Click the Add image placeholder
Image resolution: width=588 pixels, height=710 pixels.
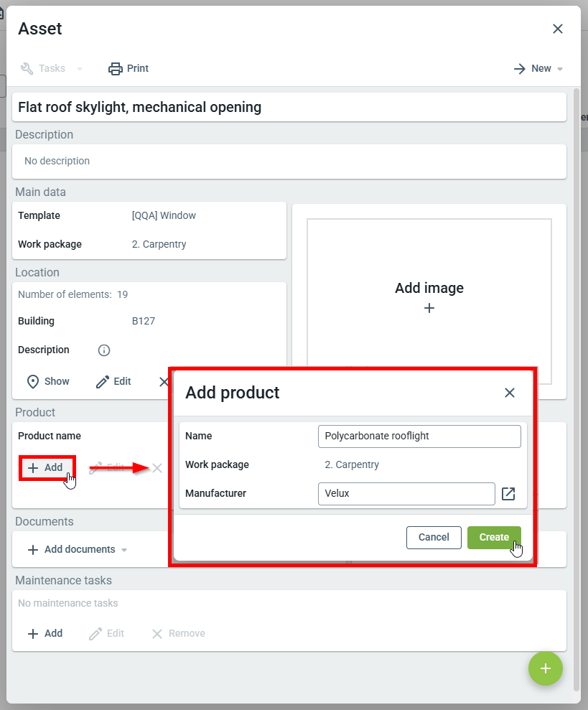[429, 297]
